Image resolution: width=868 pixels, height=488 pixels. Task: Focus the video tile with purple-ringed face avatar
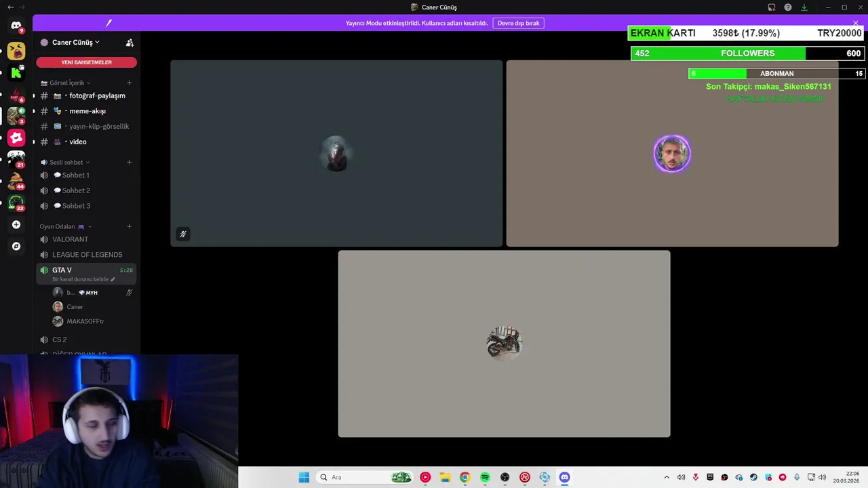pos(672,153)
